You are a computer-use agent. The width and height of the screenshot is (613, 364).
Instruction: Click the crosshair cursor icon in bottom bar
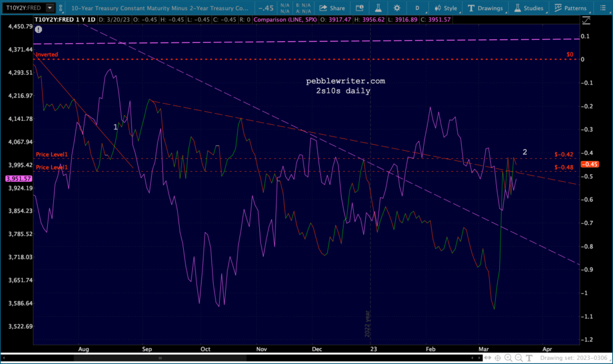(497, 358)
